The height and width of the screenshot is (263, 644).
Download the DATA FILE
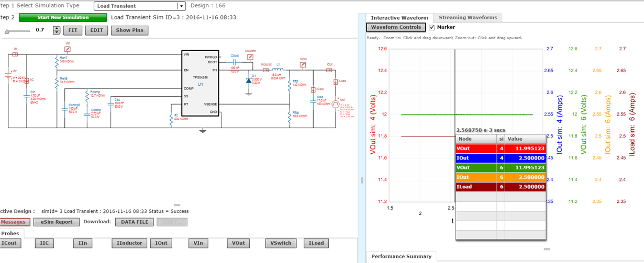pos(135,222)
